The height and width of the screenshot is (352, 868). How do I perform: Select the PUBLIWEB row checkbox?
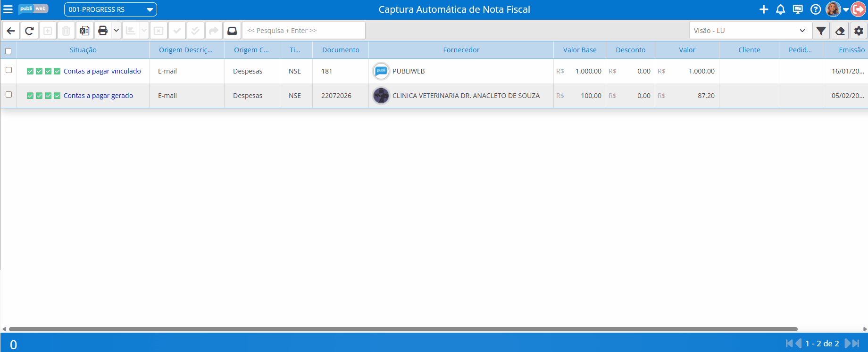pyautogui.click(x=8, y=70)
